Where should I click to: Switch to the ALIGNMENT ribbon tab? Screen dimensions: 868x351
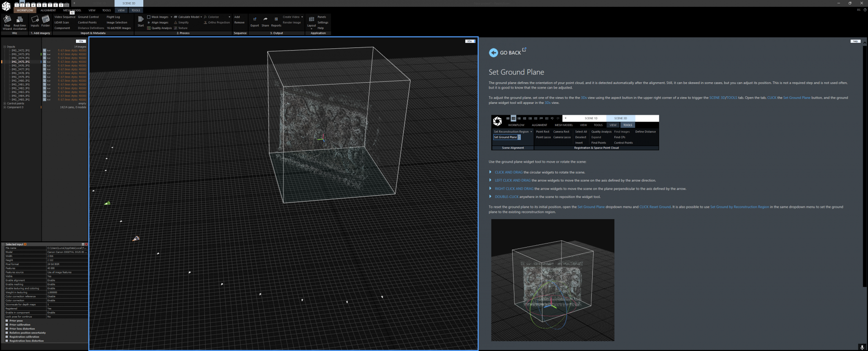click(48, 10)
